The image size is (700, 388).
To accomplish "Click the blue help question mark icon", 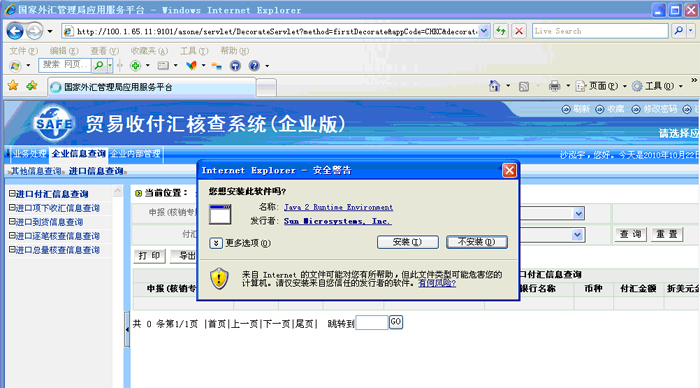I will coord(254,66).
